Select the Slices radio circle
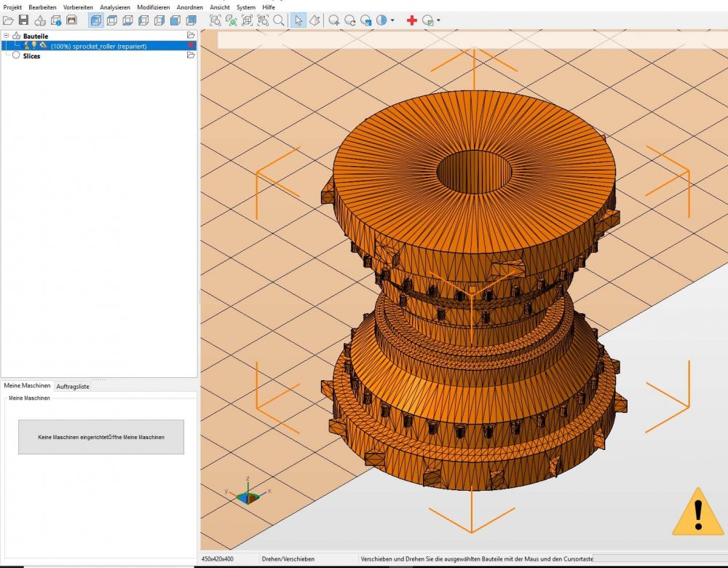 coord(15,55)
